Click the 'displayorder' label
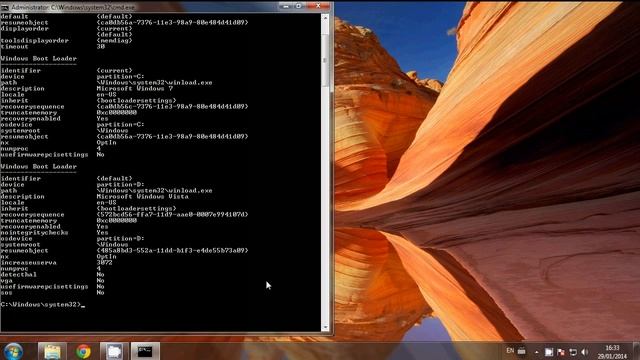The width and height of the screenshot is (640, 360). click(24, 29)
